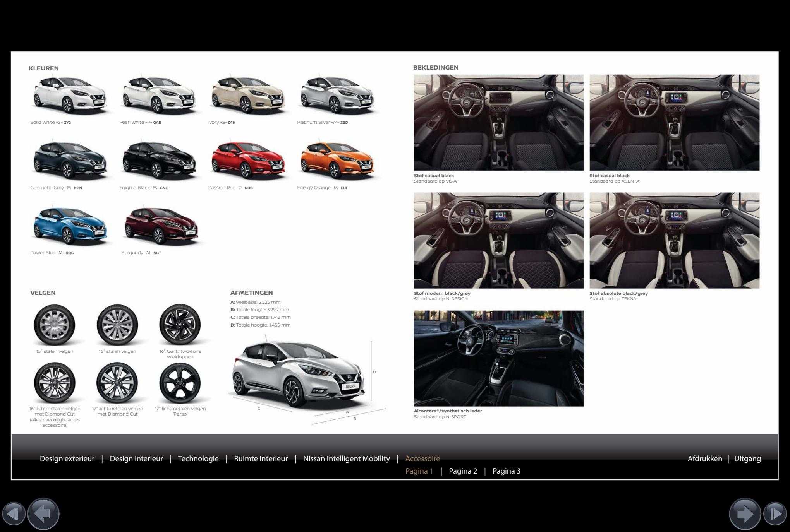This screenshot has height=532, width=790.
Task: Click 'Totale breedte: 1.743 mm' text
Action: (263, 317)
